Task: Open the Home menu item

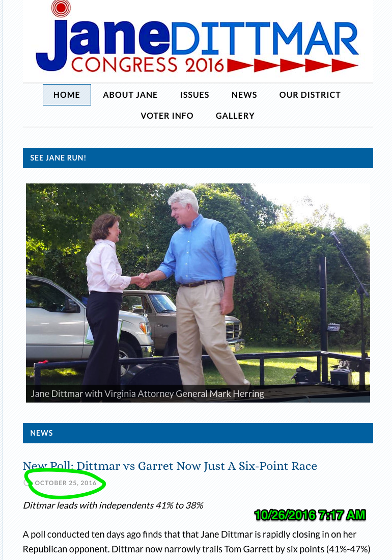Action: [67, 95]
